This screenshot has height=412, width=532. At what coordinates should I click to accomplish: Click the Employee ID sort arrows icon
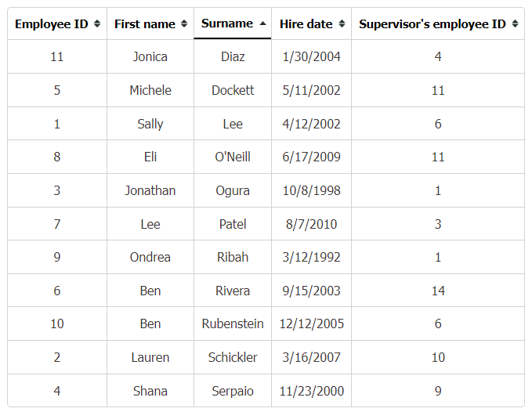97,23
